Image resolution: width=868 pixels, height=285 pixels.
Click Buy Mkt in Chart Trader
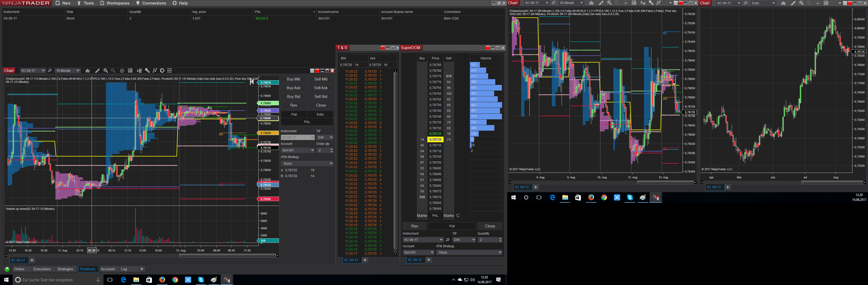(x=293, y=79)
